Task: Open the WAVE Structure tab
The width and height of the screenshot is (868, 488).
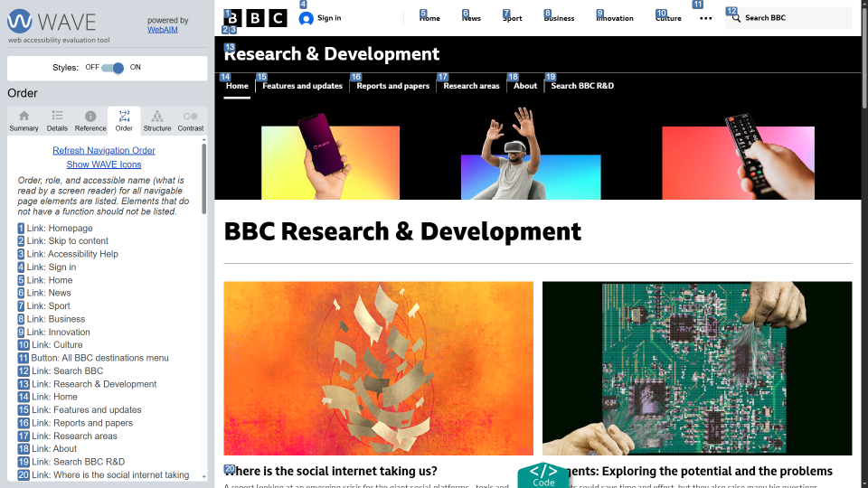Action: pos(157,120)
